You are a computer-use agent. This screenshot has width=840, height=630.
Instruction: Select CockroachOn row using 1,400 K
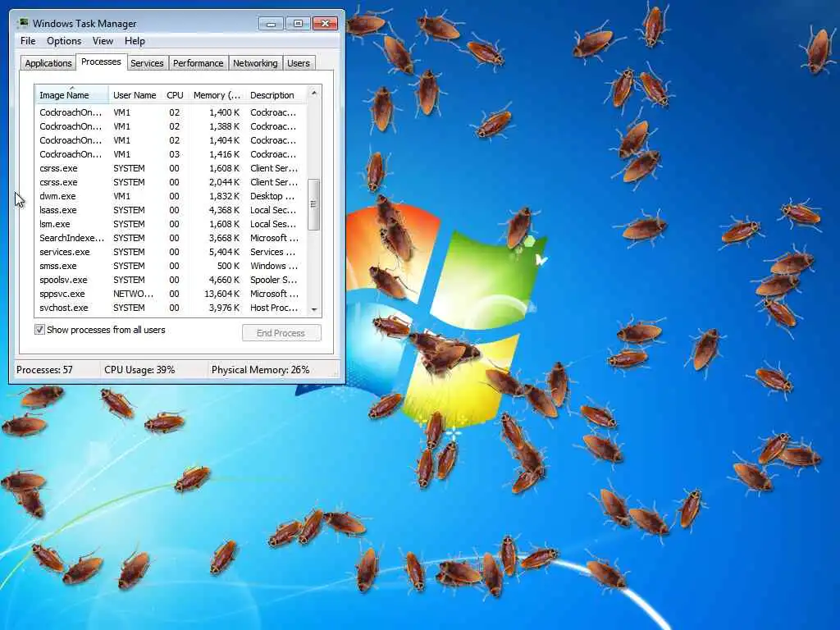click(x=171, y=112)
